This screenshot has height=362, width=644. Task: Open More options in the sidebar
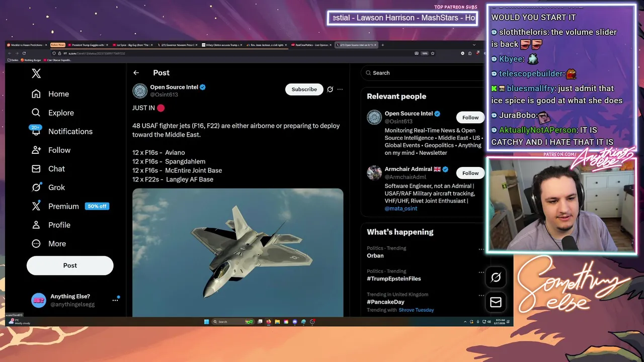[49, 243]
